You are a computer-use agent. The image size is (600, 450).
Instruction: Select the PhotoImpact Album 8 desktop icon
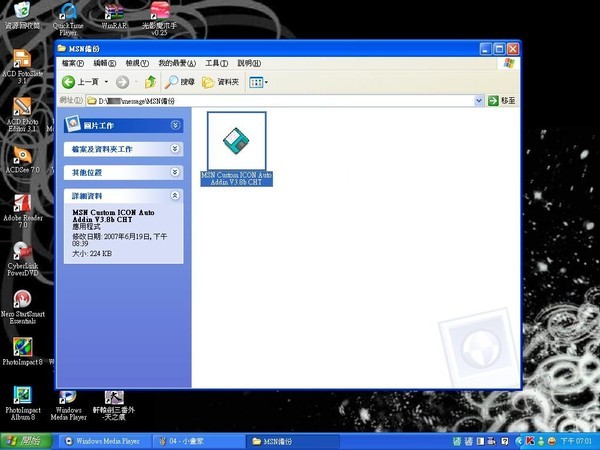(23, 403)
